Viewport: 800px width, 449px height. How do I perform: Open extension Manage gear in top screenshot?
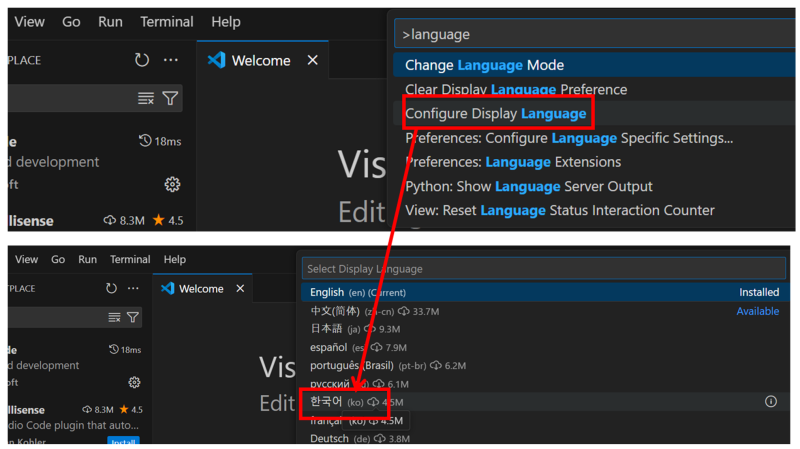pos(172,184)
